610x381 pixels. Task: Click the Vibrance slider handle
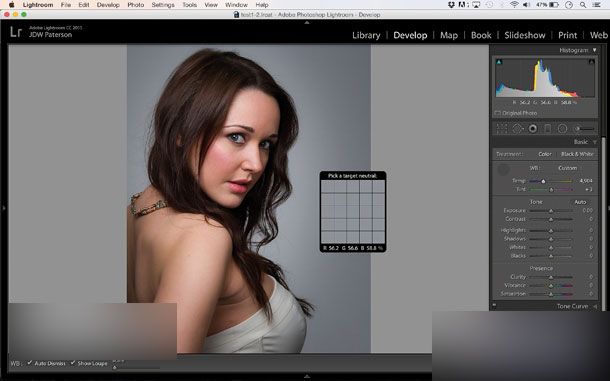pos(551,286)
